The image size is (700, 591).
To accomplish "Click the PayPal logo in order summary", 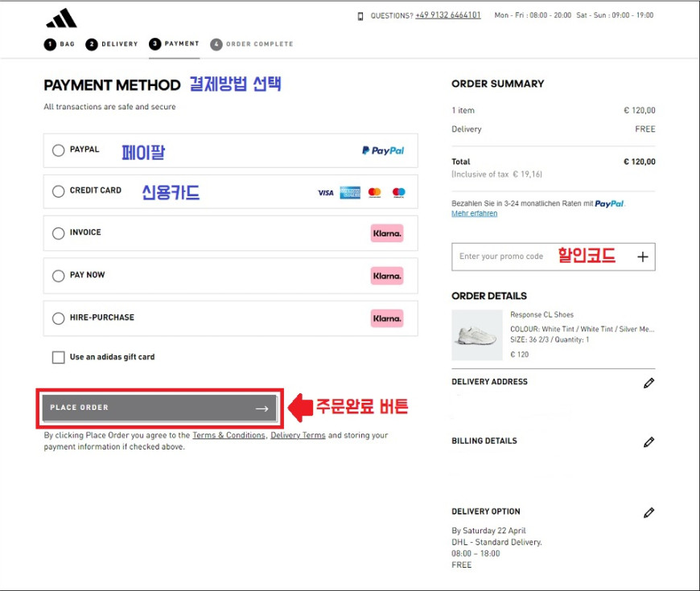I will [609, 204].
